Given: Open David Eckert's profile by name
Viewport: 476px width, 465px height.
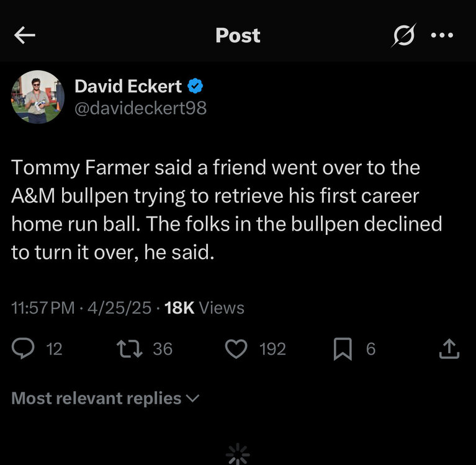Looking at the screenshot, I should (128, 86).
